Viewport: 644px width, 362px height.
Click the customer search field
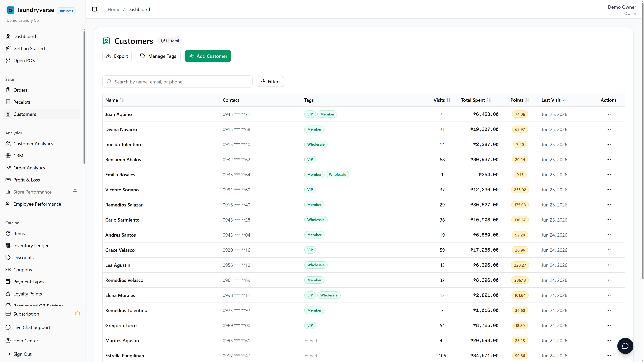[177, 82]
